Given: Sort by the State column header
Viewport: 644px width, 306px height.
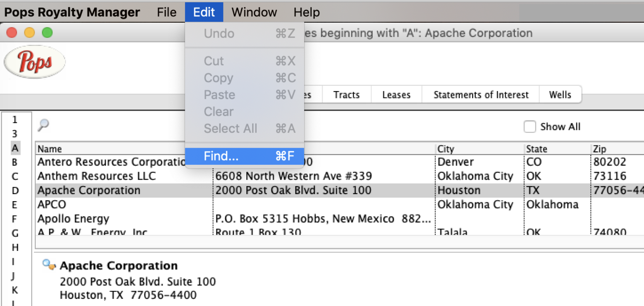Looking at the screenshot, I should tap(557, 149).
